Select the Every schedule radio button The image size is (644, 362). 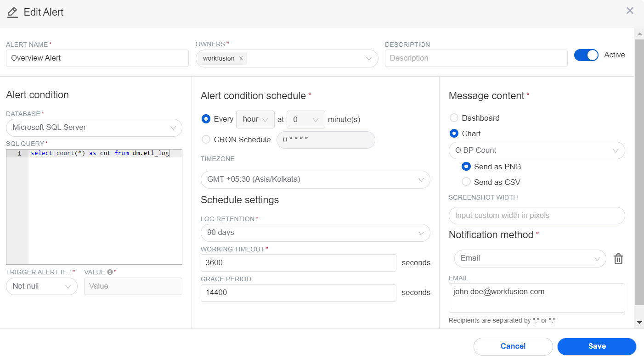pos(206,119)
